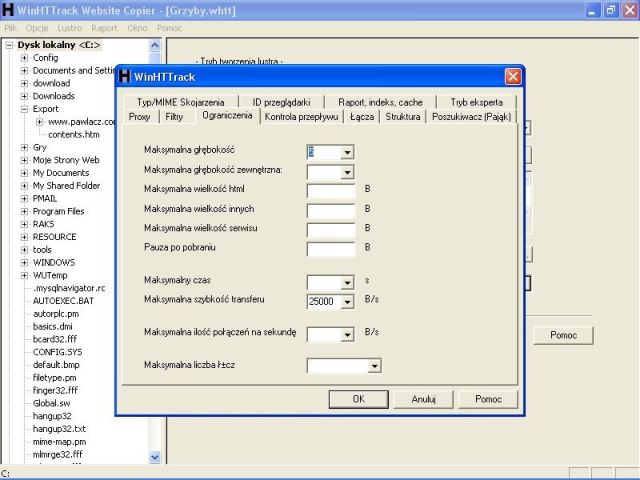Open the Maksymalna głębokość dropdown
Image resolution: width=640 pixels, height=480 pixels.
[347, 152]
